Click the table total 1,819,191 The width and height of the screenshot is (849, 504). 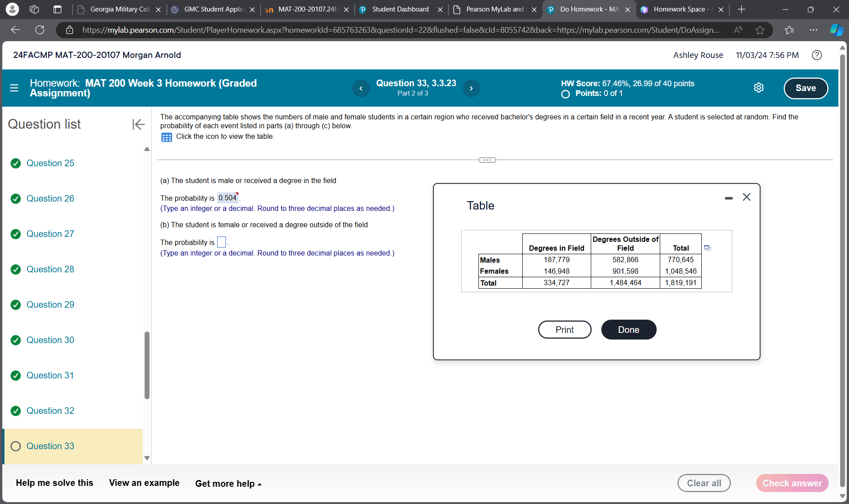coord(681,283)
